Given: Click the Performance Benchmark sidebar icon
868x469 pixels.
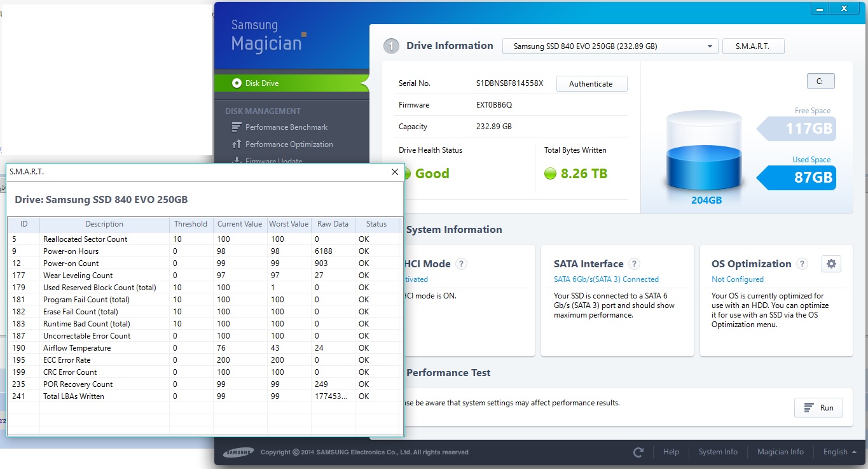Looking at the screenshot, I should click(237, 127).
